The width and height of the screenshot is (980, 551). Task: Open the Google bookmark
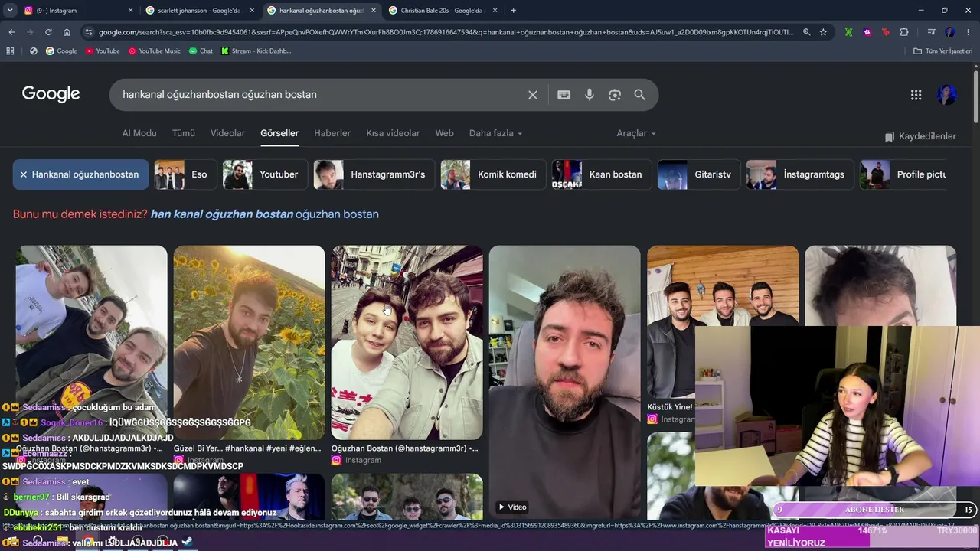point(61,51)
